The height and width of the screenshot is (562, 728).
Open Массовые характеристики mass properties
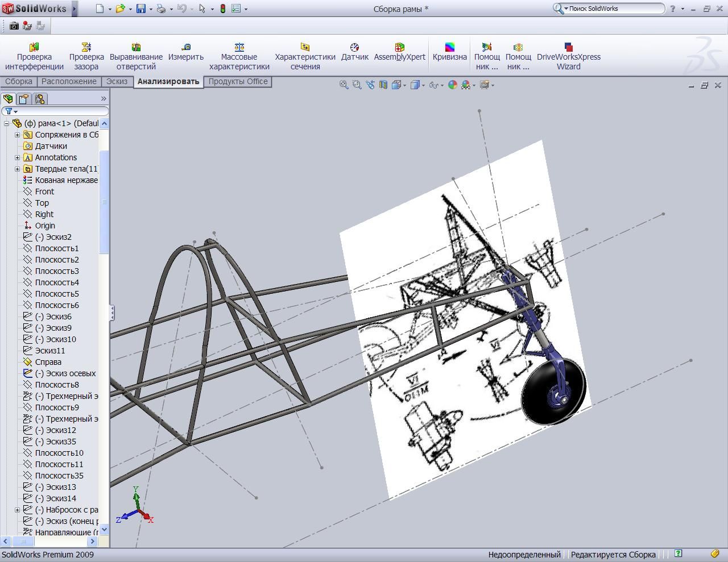point(239,56)
